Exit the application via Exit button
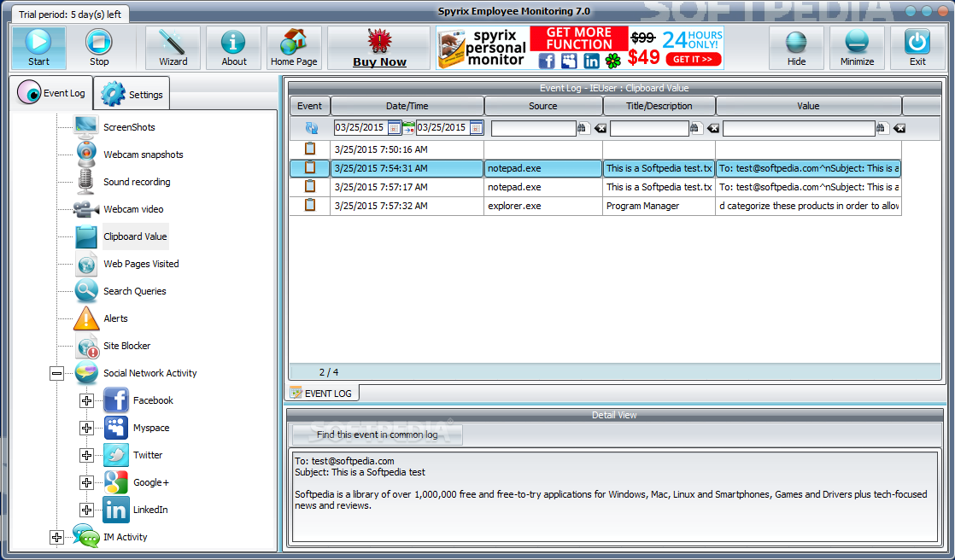Image resolution: width=955 pixels, height=560 pixels. (917, 48)
